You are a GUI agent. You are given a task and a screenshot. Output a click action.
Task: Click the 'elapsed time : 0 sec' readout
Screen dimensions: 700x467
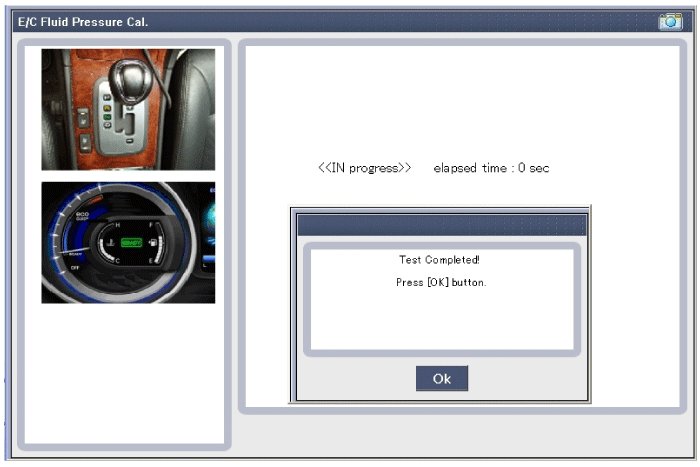(491, 168)
